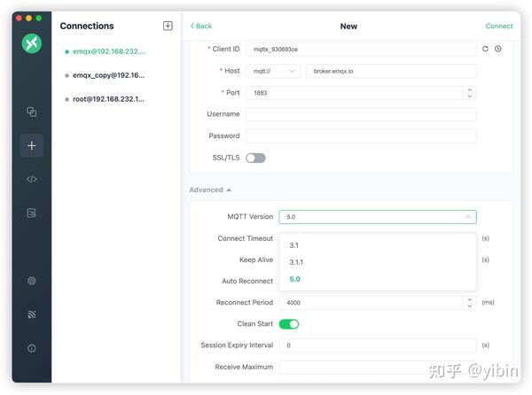The width and height of the screenshot is (532, 395).
Task: Open the mqtt:// protocol dropdown
Action: point(273,71)
